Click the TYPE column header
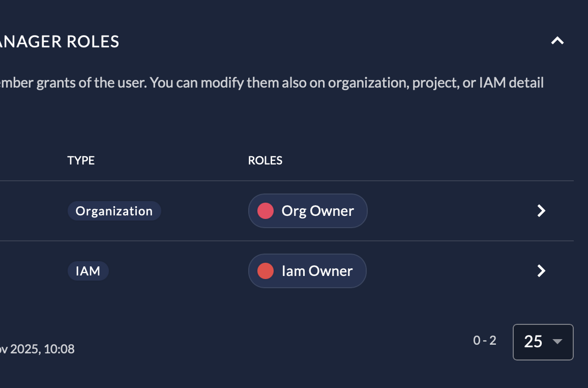The height and width of the screenshot is (388, 588). point(81,160)
